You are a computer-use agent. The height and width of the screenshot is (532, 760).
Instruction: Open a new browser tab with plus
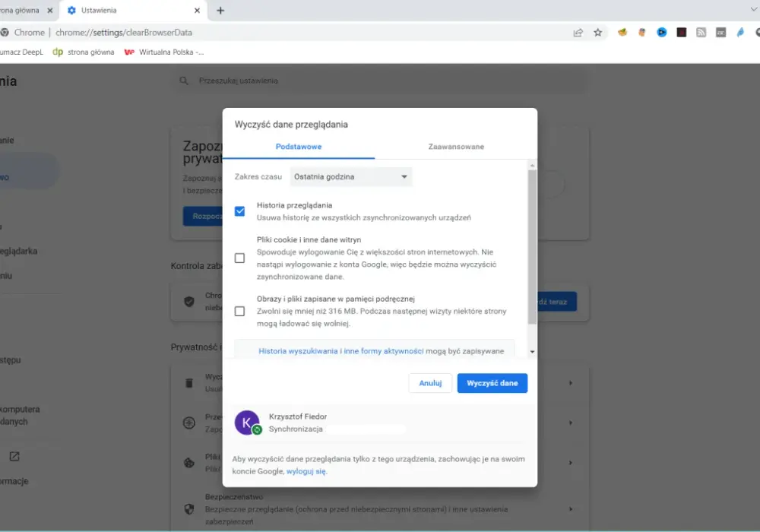click(220, 10)
